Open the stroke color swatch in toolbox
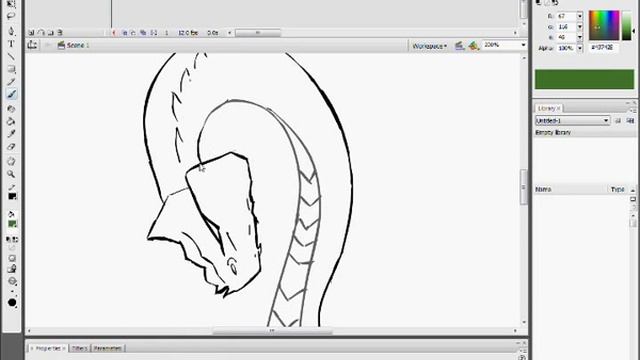Image resolution: width=640 pixels, height=360 pixels. [x=12, y=196]
